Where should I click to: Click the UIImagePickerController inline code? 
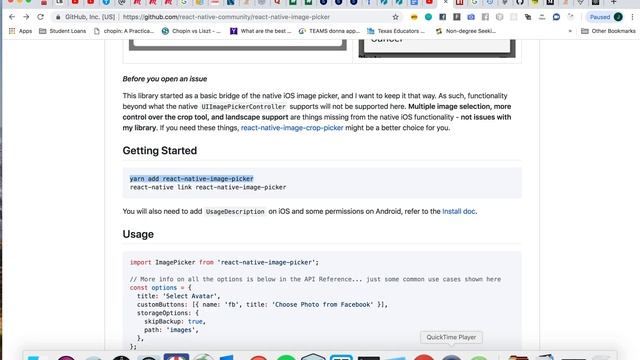243,107
